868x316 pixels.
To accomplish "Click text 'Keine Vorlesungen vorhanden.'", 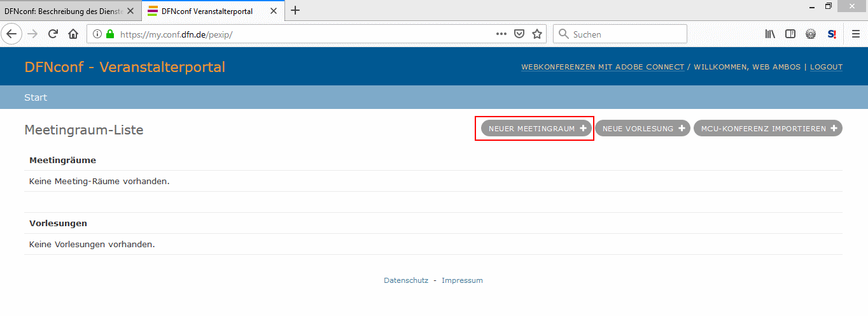I will (x=92, y=244).
